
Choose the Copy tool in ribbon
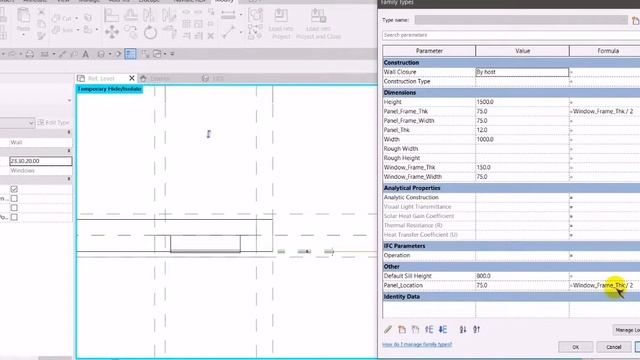(x=131, y=32)
